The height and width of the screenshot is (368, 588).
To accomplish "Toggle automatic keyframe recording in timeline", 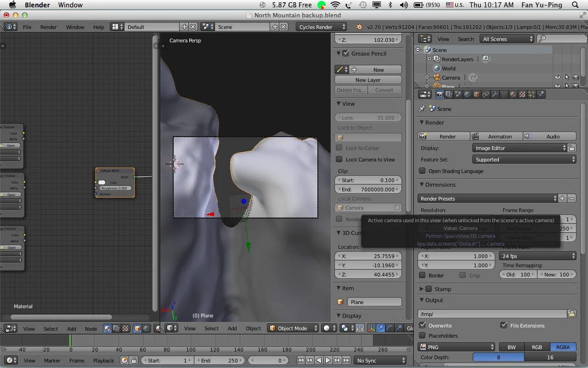I will [x=124, y=361].
